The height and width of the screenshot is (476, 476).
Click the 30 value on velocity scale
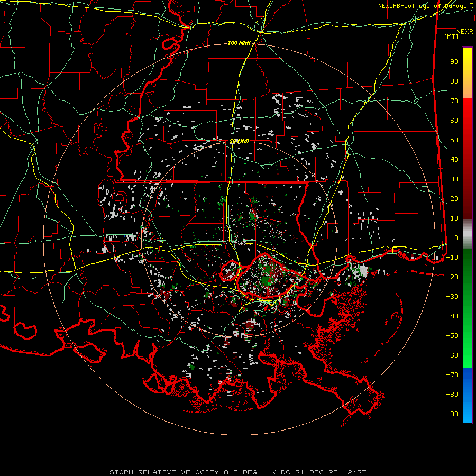point(454,179)
